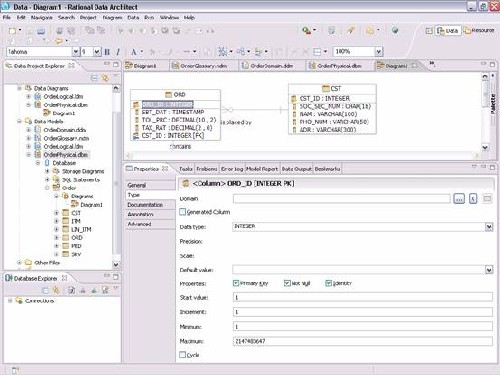This screenshot has height=375, width=500.
Task: Open the font size dropdown
Action: pyautogui.click(x=97, y=52)
